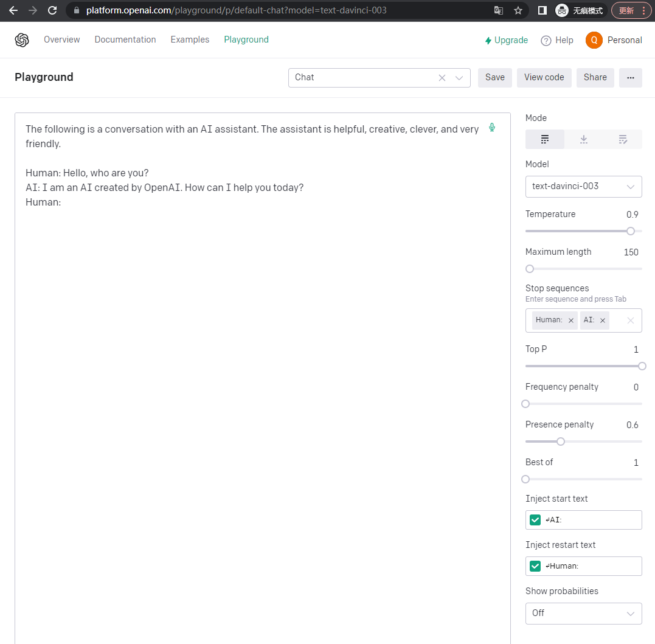The height and width of the screenshot is (644, 655).
Task: Open the three-dot more options menu
Action: pyautogui.click(x=630, y=78)
